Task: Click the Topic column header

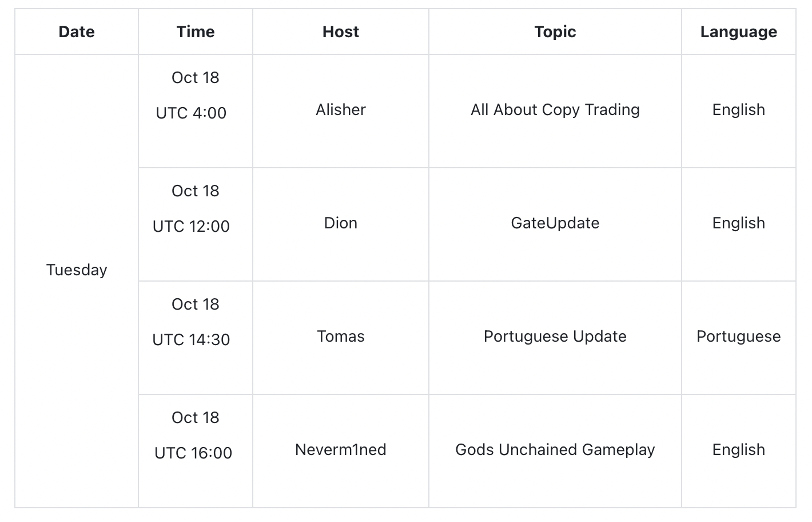Action: click(x=555, y=32)
